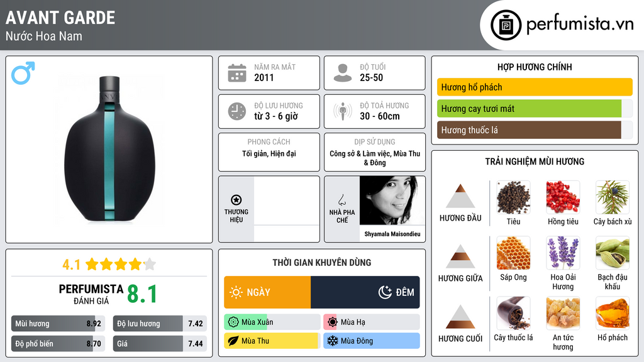644x362 pixels.
Task: Open the Avant Garde bottle image
Action: pos(109,150)
